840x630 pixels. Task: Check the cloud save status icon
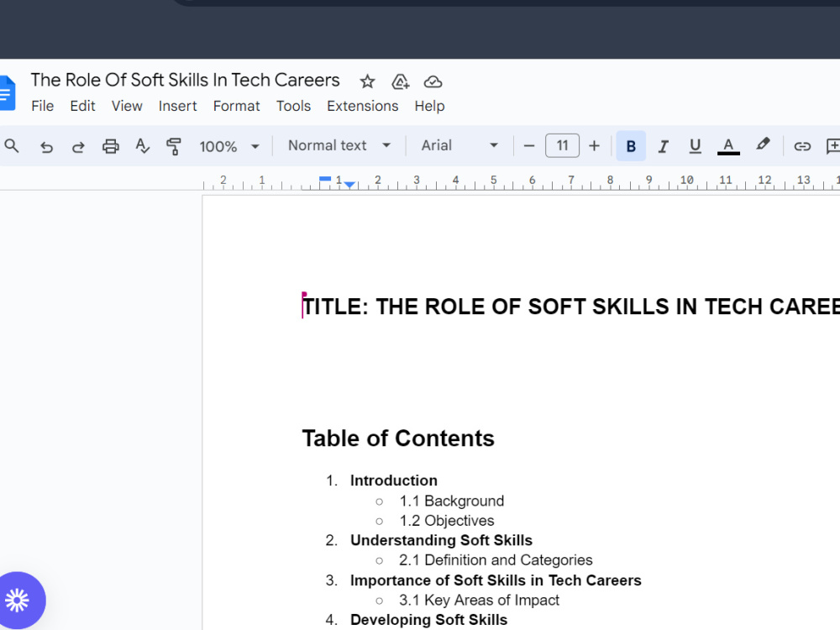pos(433,81)
